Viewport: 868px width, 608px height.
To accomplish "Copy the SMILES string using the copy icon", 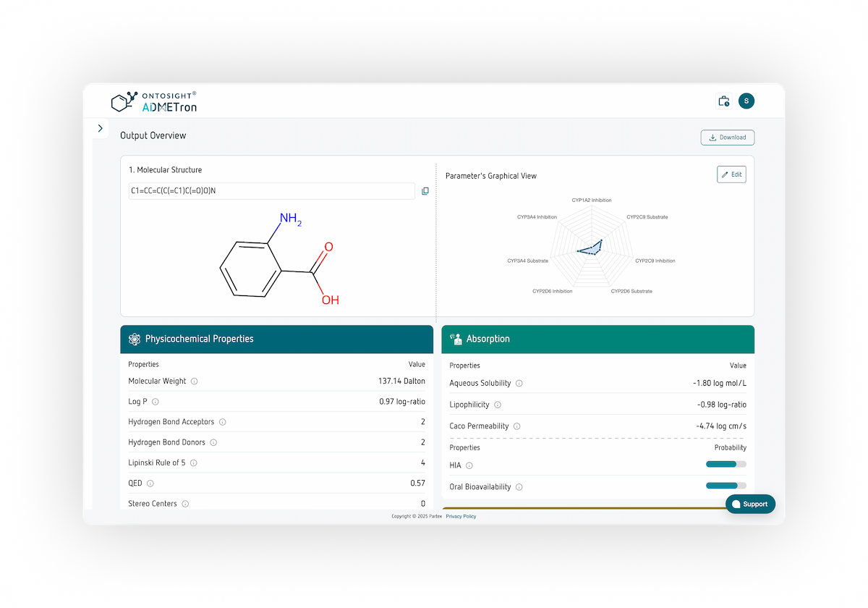I will click(x=425, y=191).
